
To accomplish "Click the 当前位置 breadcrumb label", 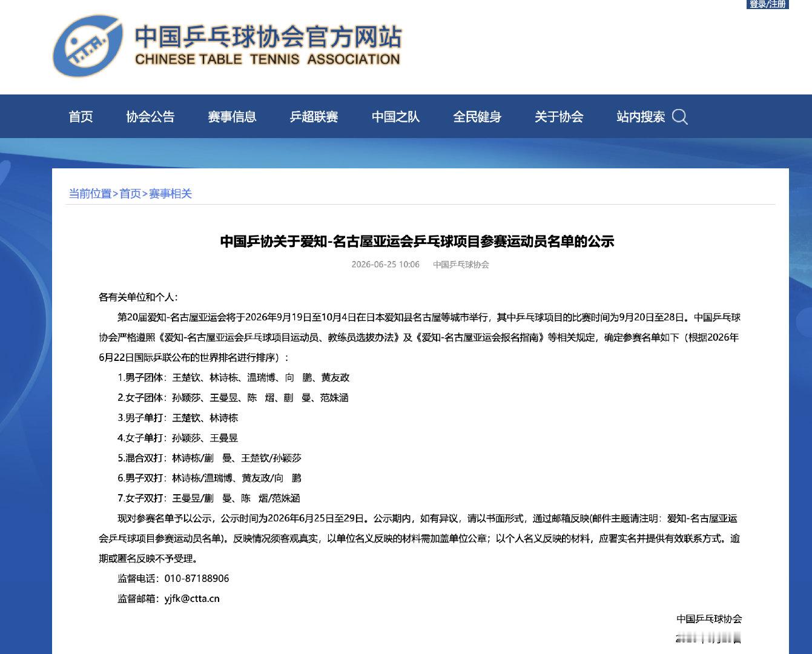I will (90, 194).
